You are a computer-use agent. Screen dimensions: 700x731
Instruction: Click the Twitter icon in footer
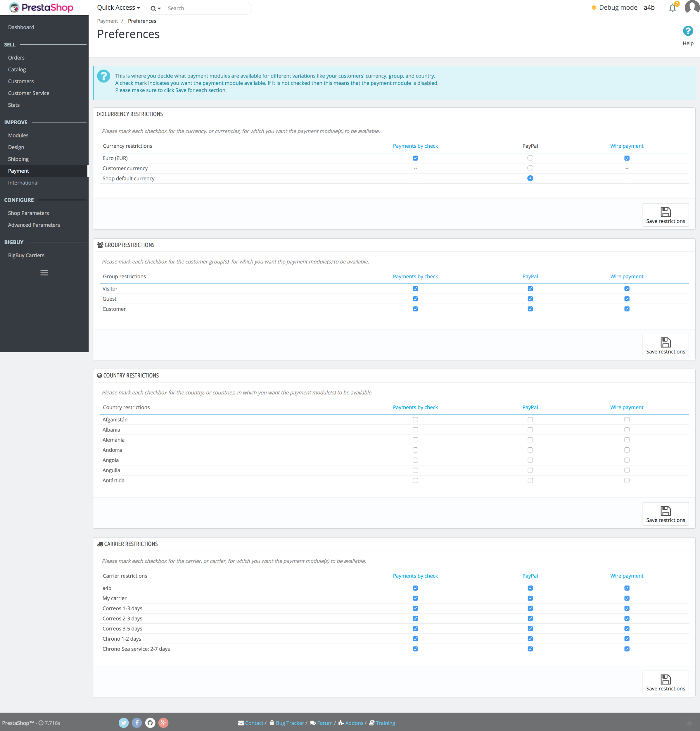(124, 723)
